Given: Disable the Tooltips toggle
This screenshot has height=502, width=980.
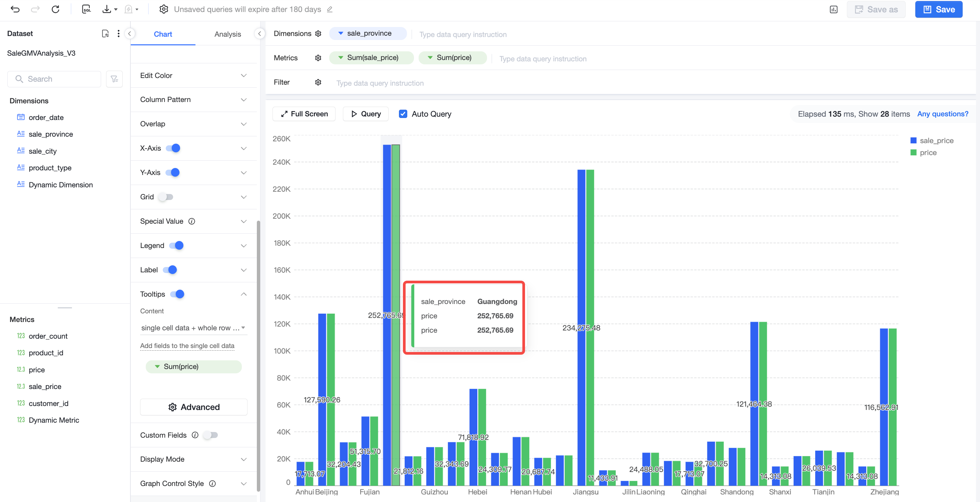Looking at the screenshot, I should point(177,294).
